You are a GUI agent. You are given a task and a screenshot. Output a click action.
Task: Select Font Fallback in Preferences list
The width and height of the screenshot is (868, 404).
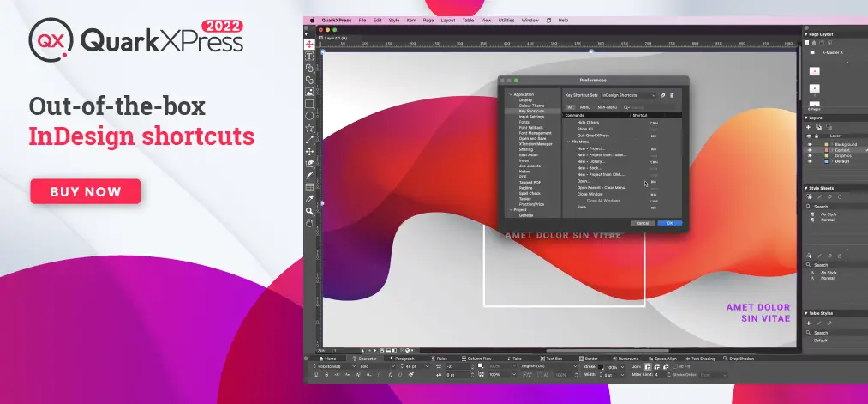click(531, 128)
